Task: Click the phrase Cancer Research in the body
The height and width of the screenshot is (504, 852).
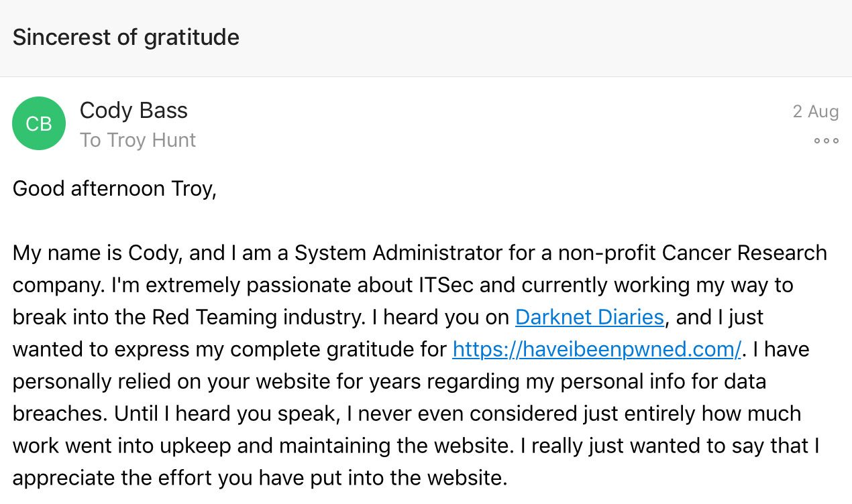Action: 744,253
